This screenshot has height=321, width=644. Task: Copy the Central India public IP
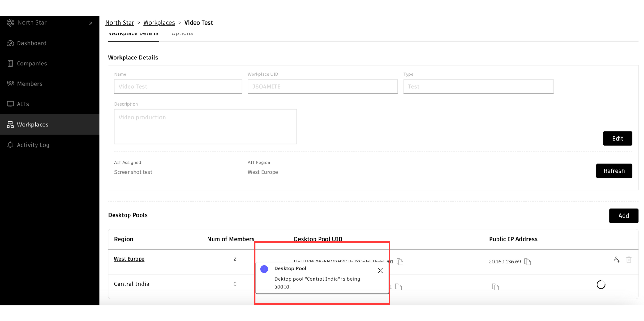pos(495,287)
